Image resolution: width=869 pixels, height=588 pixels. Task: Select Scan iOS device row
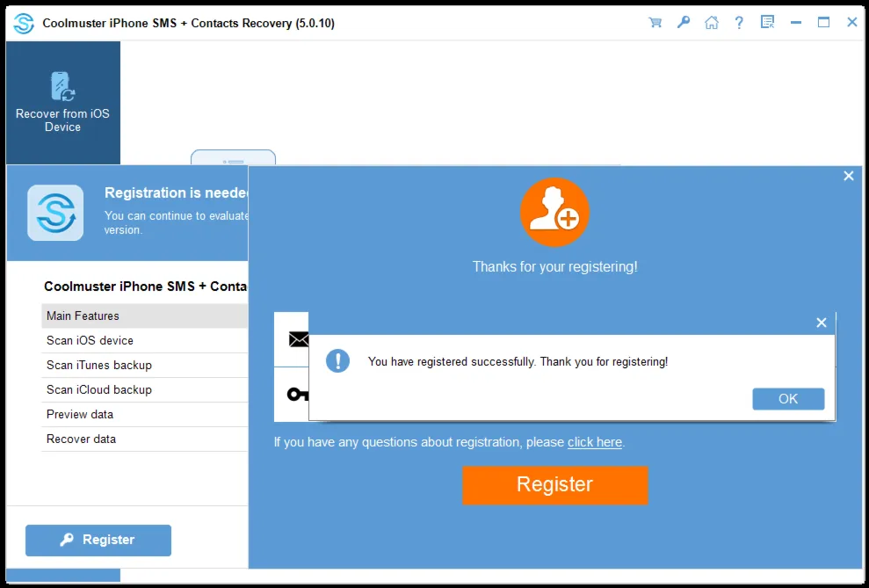click(x=145, y=340)
